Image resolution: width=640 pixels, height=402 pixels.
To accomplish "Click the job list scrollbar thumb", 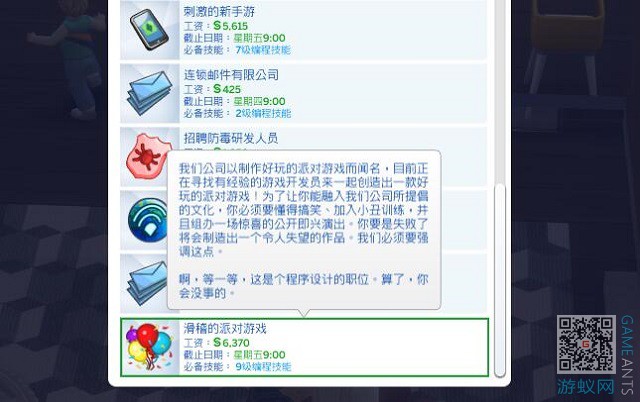I will point(500,281).
